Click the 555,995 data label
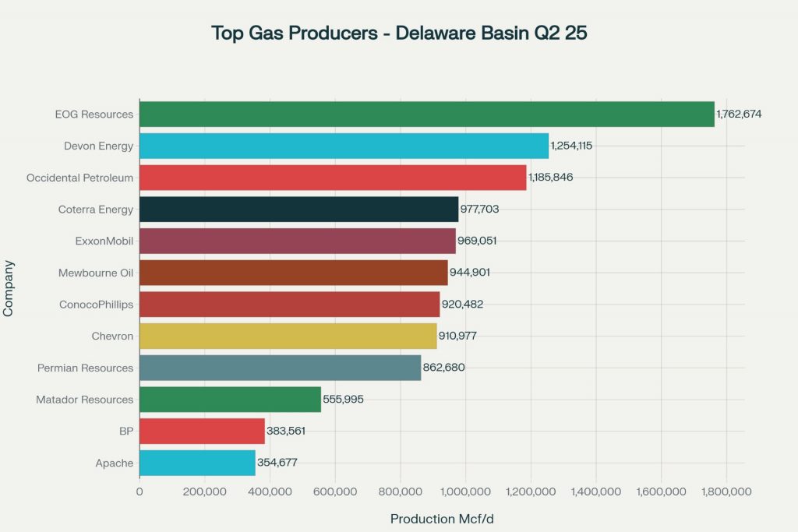This screenshot has height=532, width=798. 343,400
